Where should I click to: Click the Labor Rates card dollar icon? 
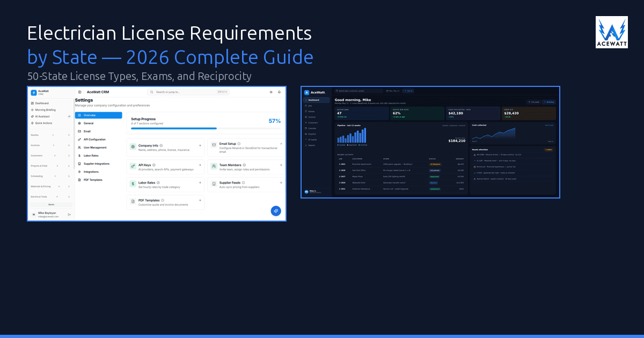pos(133,185)
